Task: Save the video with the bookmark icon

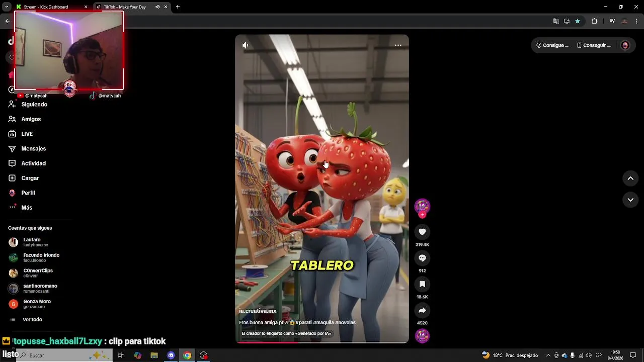Action: (x=422, y=284)
